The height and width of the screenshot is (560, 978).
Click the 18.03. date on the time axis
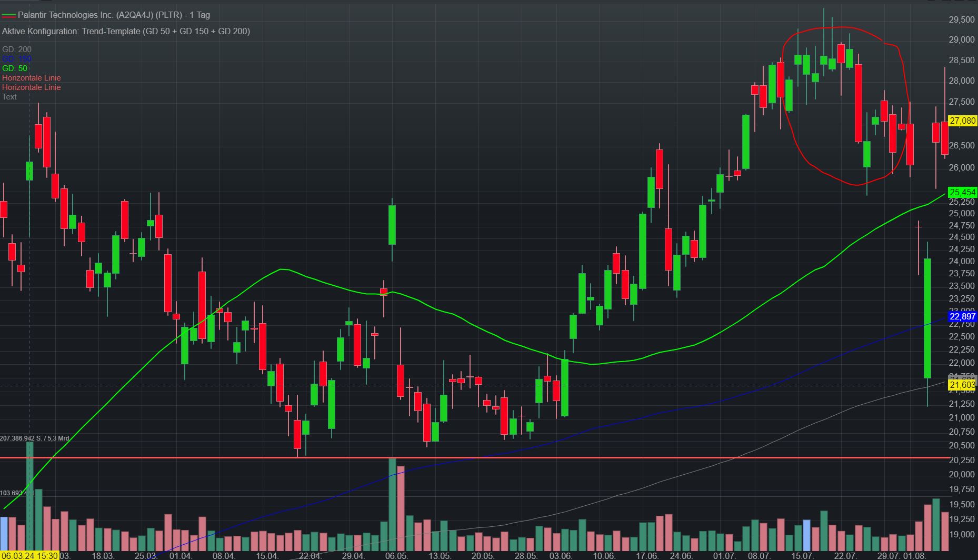pyautogui.click(x=103, y=556)
